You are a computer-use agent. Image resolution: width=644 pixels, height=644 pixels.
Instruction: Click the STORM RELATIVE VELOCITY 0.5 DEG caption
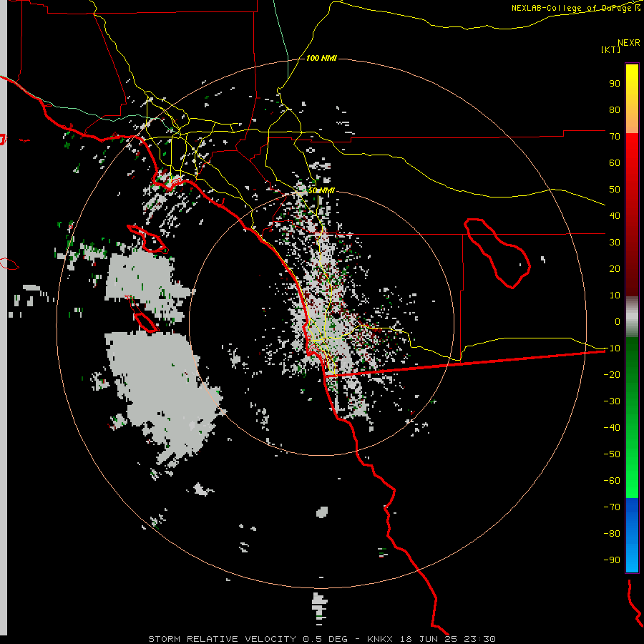[248, 639]
